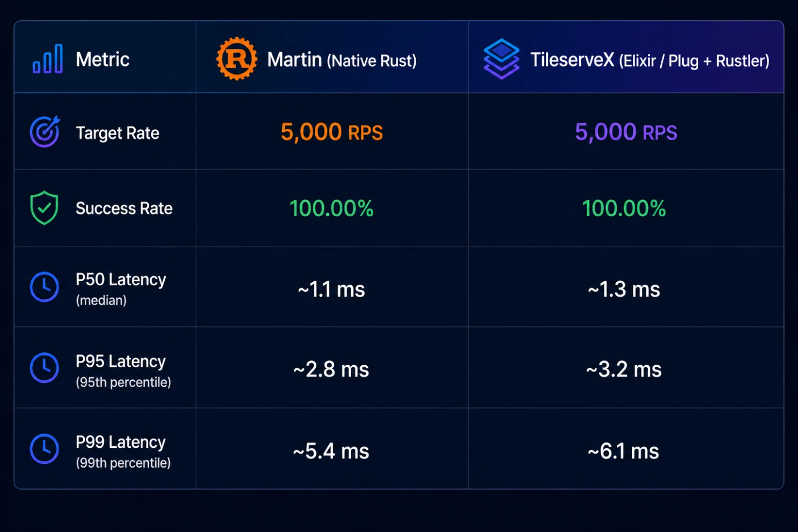Viewport: 798px width, 532px height.
Task: Click the Success Rate row label
Action: tap(124, 208)
